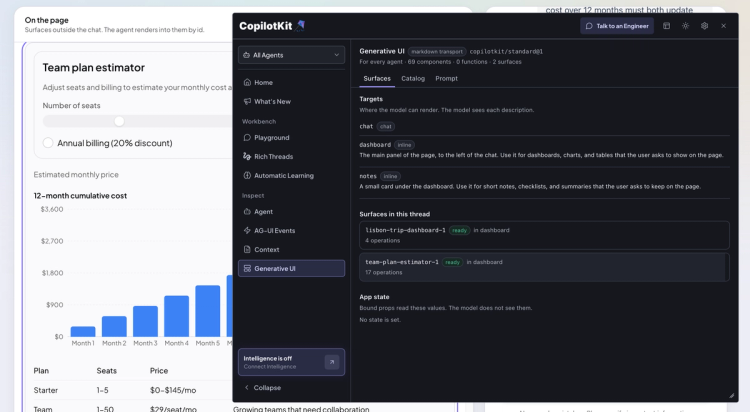Go to Home in sidebar

click(x=291, y=82)
